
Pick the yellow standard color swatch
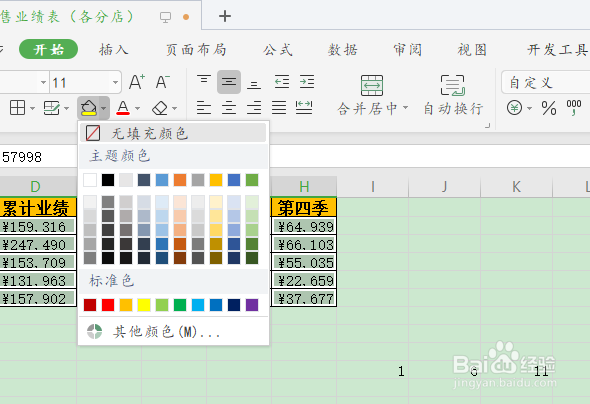point(144,305)
